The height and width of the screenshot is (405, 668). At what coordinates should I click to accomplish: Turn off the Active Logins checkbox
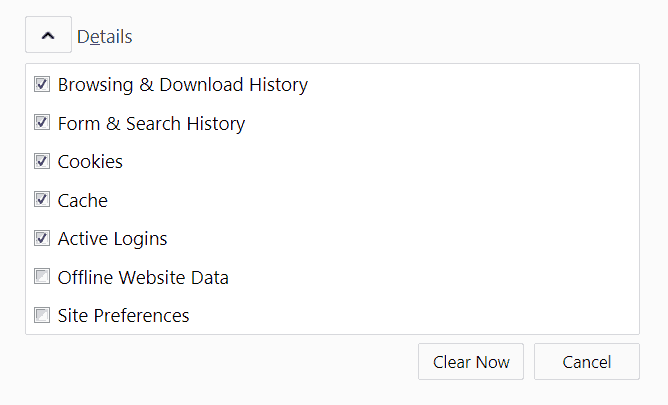[42, 238]
